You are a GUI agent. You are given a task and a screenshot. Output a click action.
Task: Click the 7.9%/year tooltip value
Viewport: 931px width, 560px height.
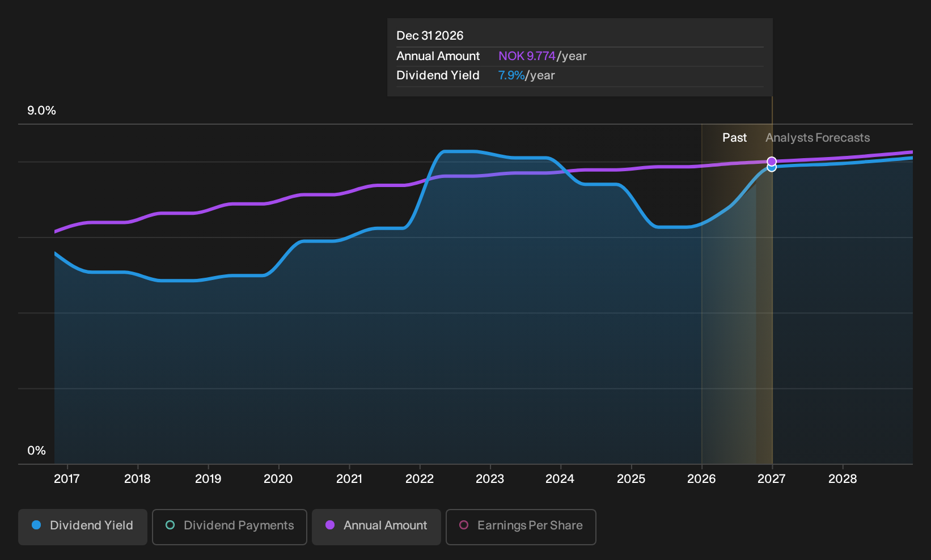[527, 75]
